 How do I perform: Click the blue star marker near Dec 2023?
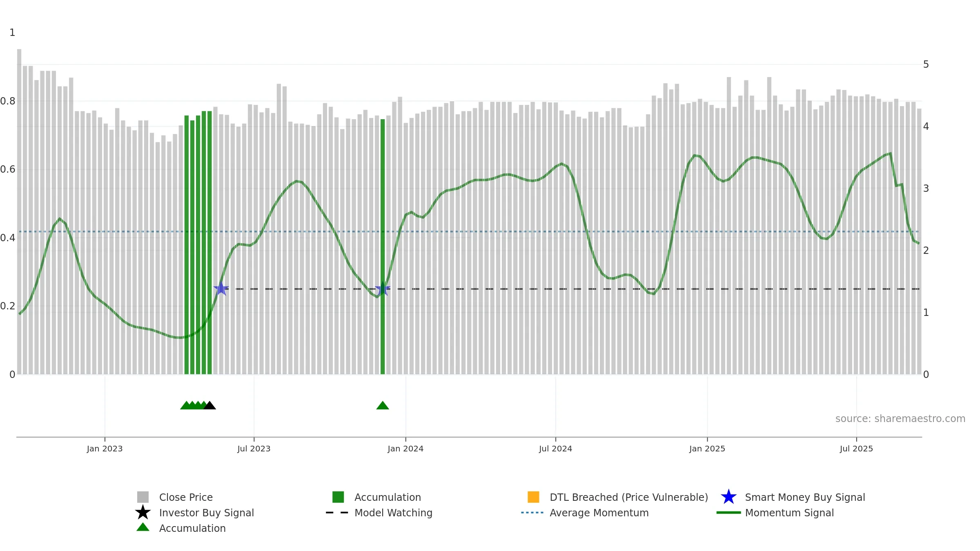click(383, 289)
